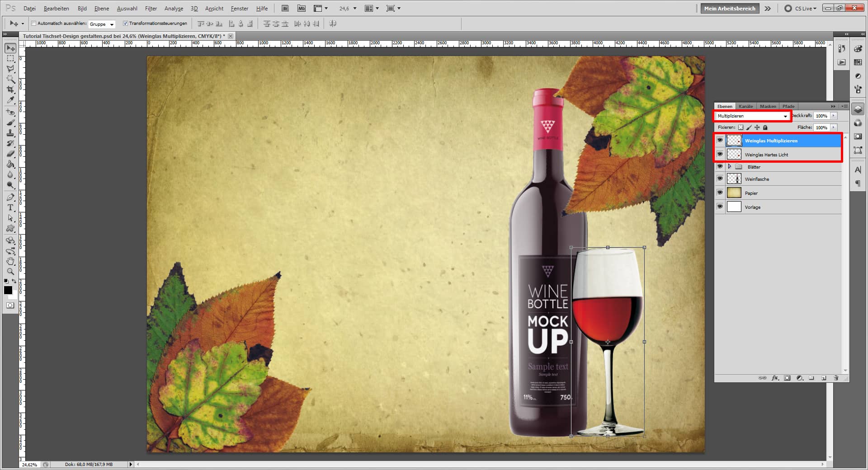Select the Zoom tool
868x470 pixels.
tap(10, 272)
